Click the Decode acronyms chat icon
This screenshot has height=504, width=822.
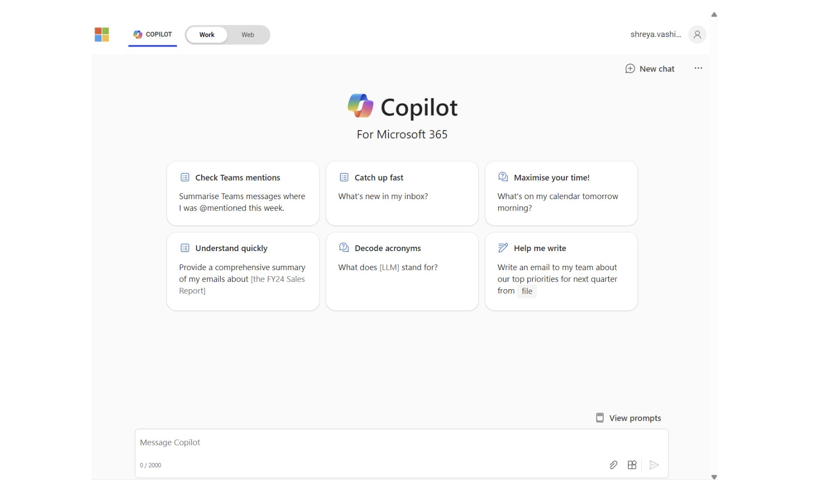coord(344,247)
